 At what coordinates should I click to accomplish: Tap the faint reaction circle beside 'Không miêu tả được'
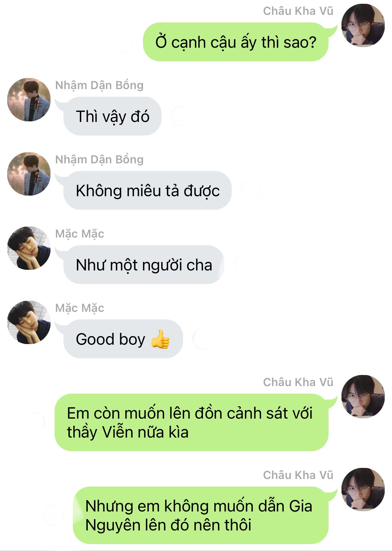(x=251, y=191)
